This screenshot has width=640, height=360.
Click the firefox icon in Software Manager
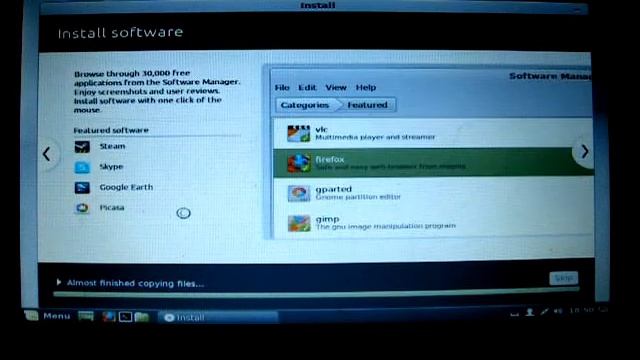(299, 163)
